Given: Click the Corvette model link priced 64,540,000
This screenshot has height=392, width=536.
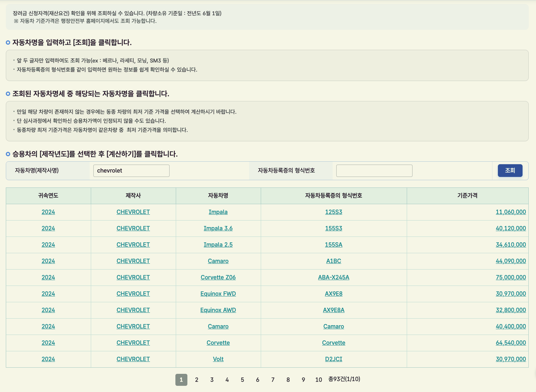Looking at the screenshot, I should [218, 343].
